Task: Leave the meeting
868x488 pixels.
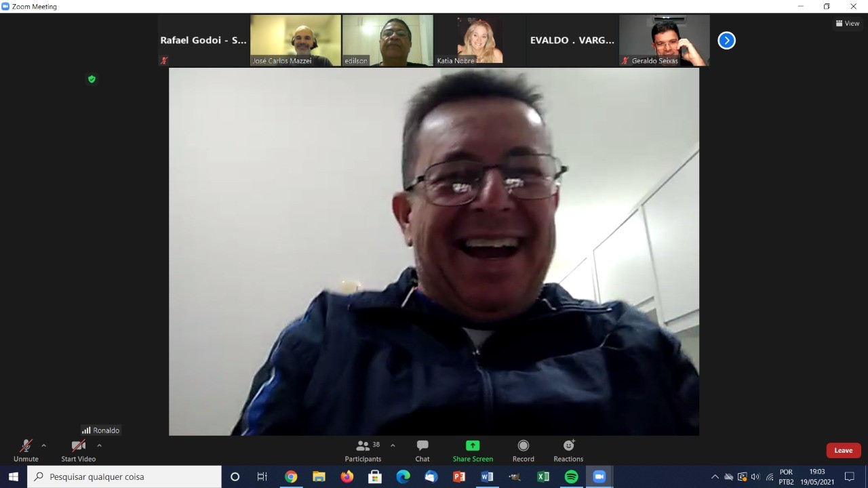Action: (x=843, y=451)
